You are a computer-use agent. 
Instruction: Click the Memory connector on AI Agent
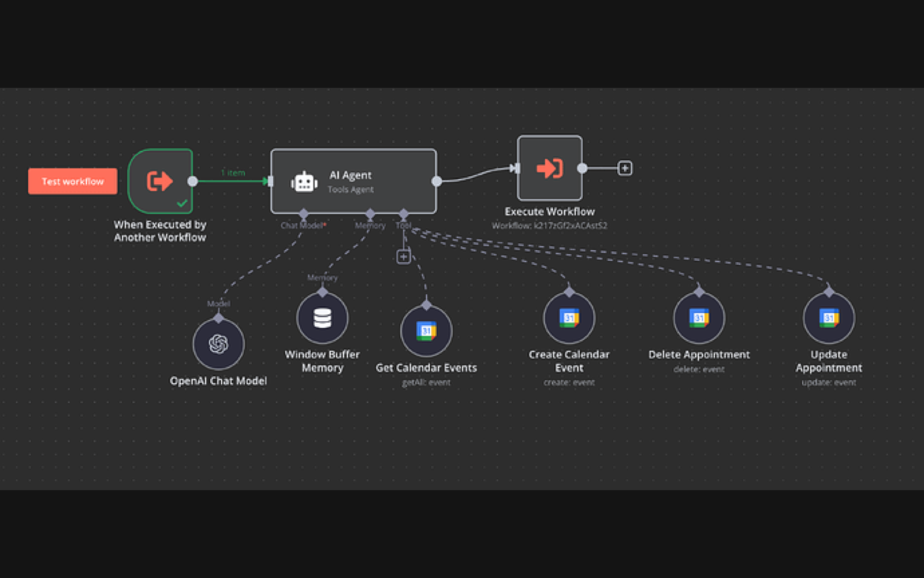[370, 214]
